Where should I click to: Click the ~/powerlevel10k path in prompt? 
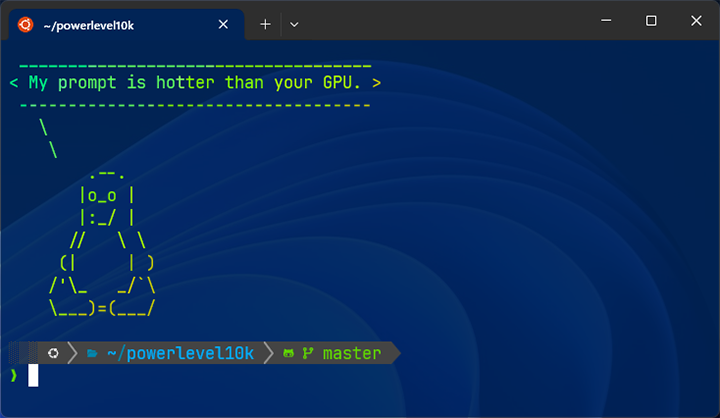click(x=180, y=353)
